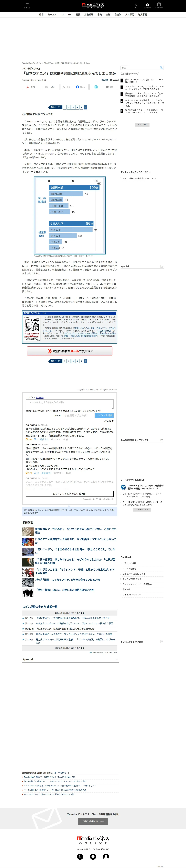The width and height of the screenshot is (186, 868).
Task: Select page 1 in top pagination
Action: 65,107
